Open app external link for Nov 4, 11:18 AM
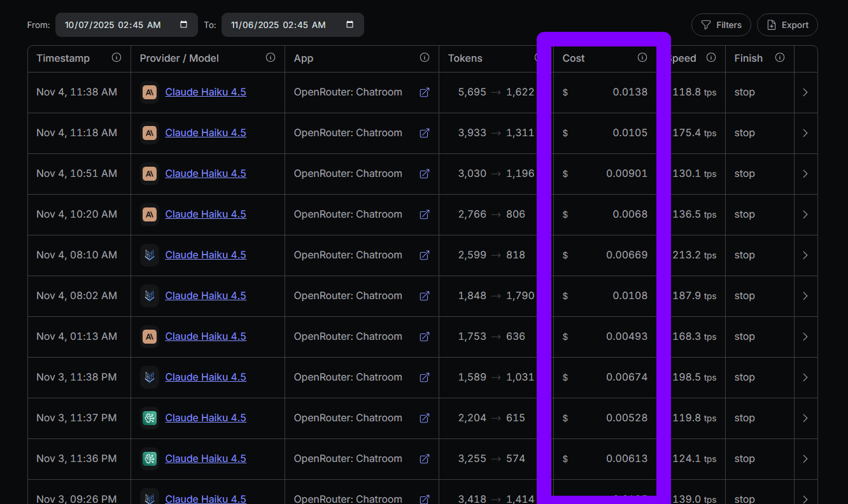This screenshot has width=848, height=504. (425, 133)
